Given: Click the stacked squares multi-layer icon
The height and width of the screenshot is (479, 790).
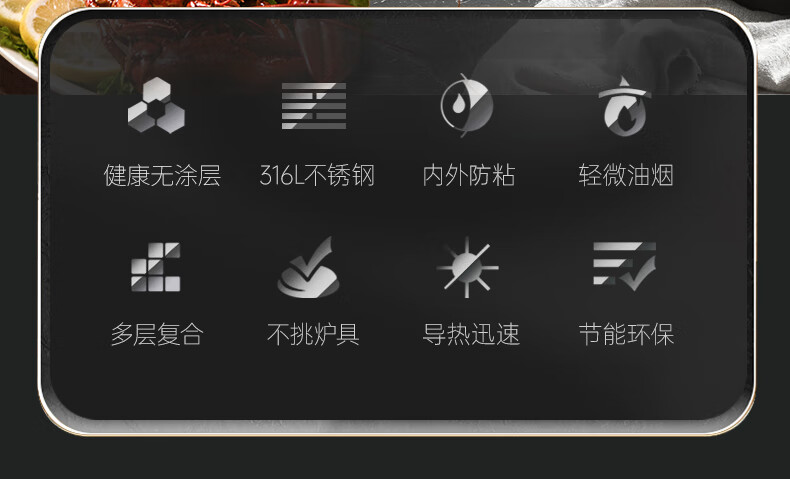Looking at the screenshot, I should click(156, 267).
